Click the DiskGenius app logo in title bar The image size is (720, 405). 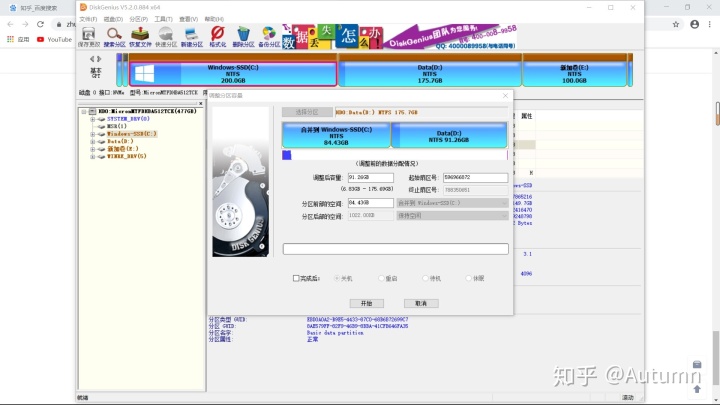point(83,7)
